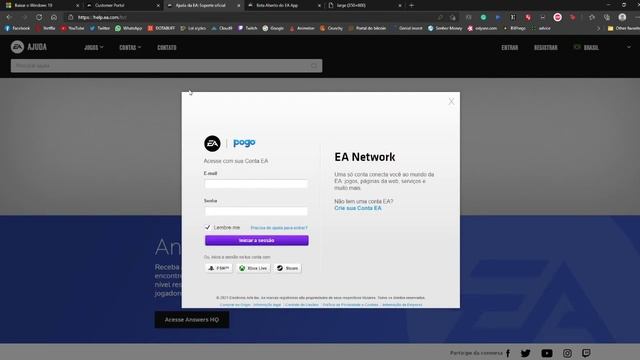Viewport: 640px width, 360px height.
Task: Sign in with Xbox Live button
Action: pyautogui.click(x=253, y=268)
